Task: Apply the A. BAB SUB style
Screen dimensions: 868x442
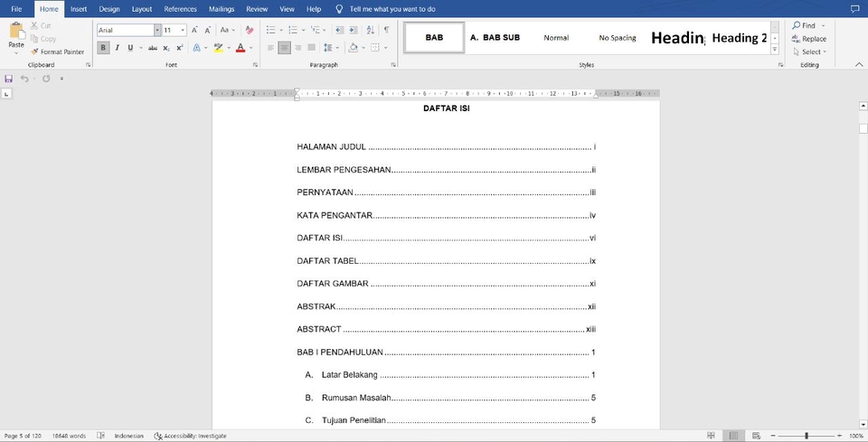Action: pos(495,38)
